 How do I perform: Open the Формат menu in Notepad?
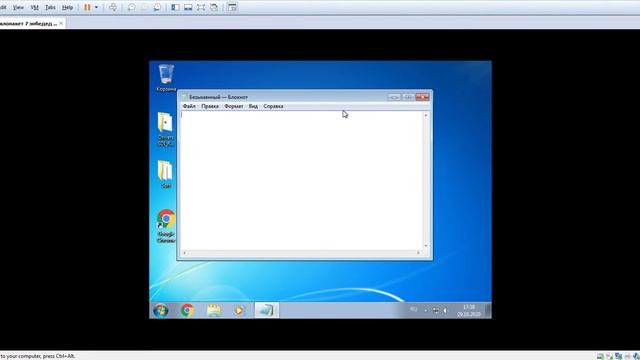(234, 106)
